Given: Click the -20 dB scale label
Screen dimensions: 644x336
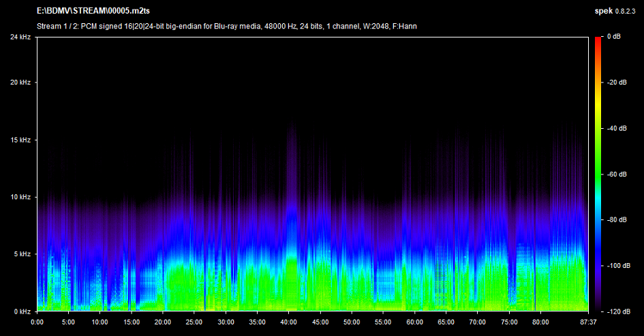Looking at the screenshot, I should coord(617,82).
